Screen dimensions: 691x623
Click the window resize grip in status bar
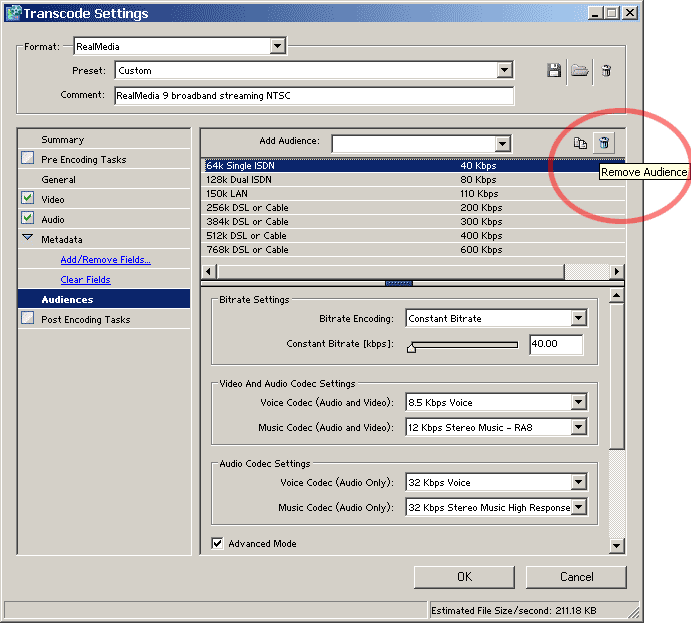[x=633, y=612]
